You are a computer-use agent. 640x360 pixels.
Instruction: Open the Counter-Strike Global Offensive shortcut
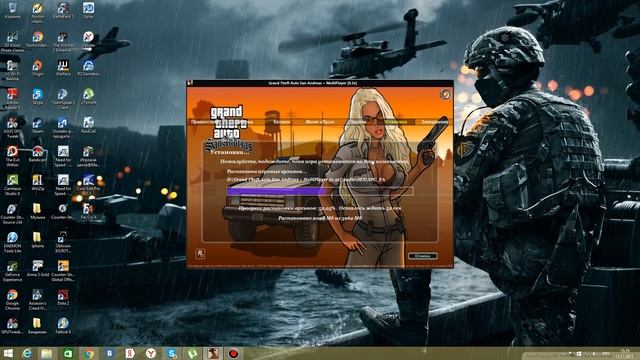(x=63, y=271)
